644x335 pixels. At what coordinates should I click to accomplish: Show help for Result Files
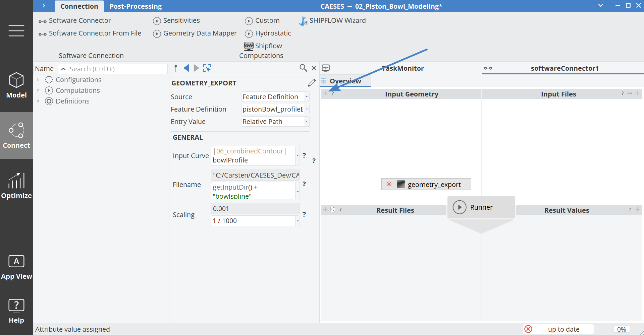(340, 209)
